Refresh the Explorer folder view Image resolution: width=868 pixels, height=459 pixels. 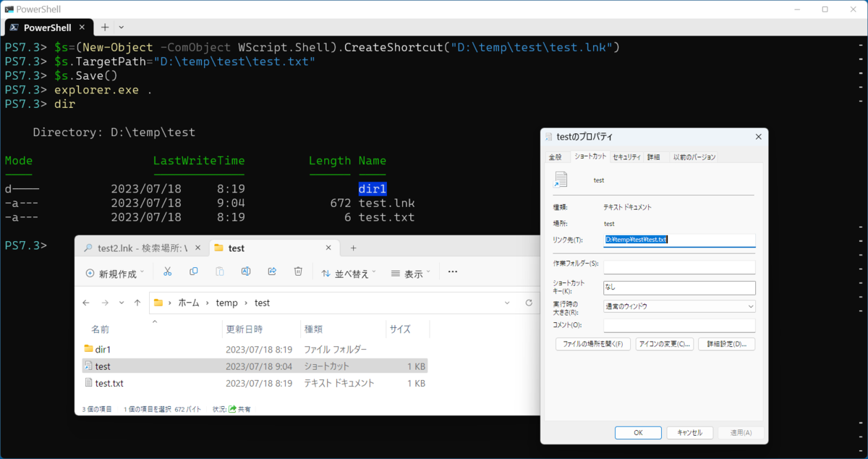pos(529,303)
